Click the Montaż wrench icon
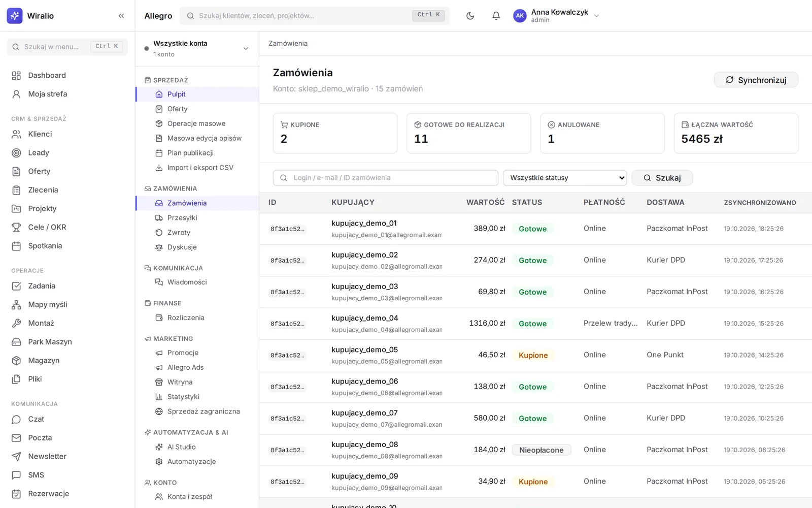 (16, 323)
